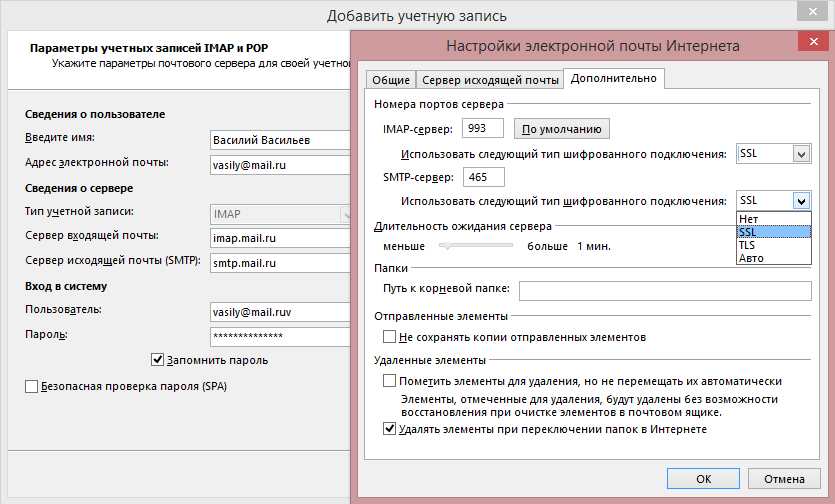The height and width of the screenshot is (504, 835).
Task: Toggle the Запомнить пароль checkbox
Action: coord(157,360)
